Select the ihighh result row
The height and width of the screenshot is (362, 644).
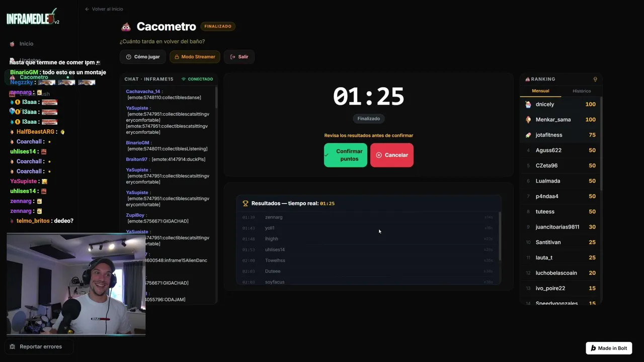367,239
